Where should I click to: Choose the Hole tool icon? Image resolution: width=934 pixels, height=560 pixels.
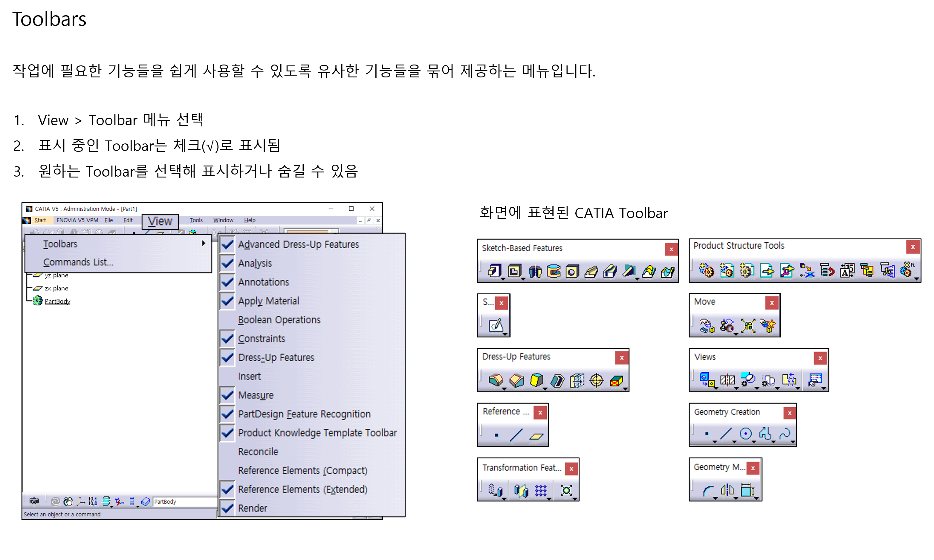click(x=572, y=271)
